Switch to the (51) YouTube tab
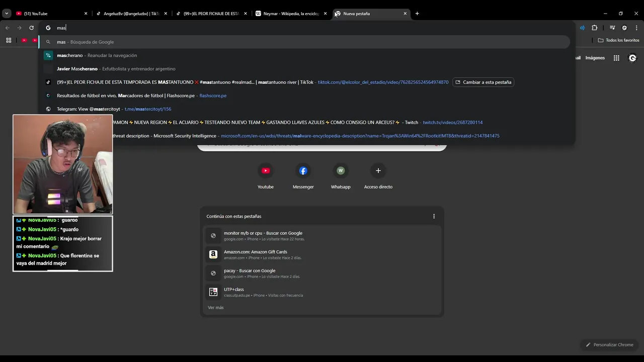This screenshot has width=644, height=362. coord(49,14)
